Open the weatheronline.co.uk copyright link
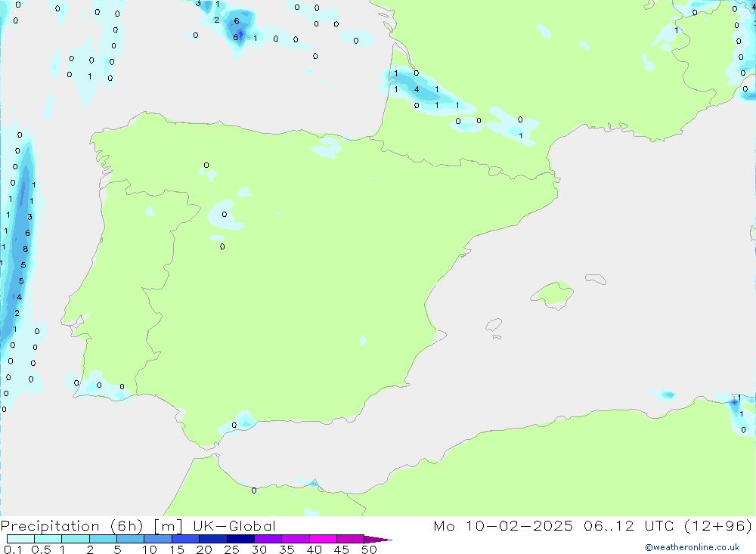Viewport: 756px width, 554px height. 692,547
